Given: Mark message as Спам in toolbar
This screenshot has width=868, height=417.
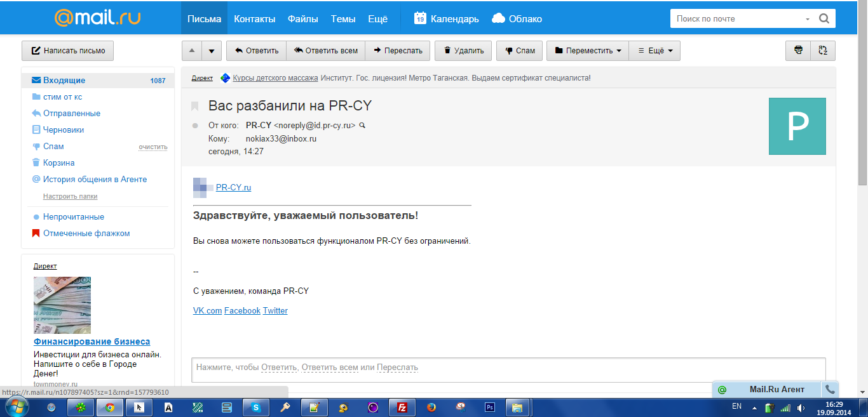Looking at the screenshot, I should (x=519, y=51).
